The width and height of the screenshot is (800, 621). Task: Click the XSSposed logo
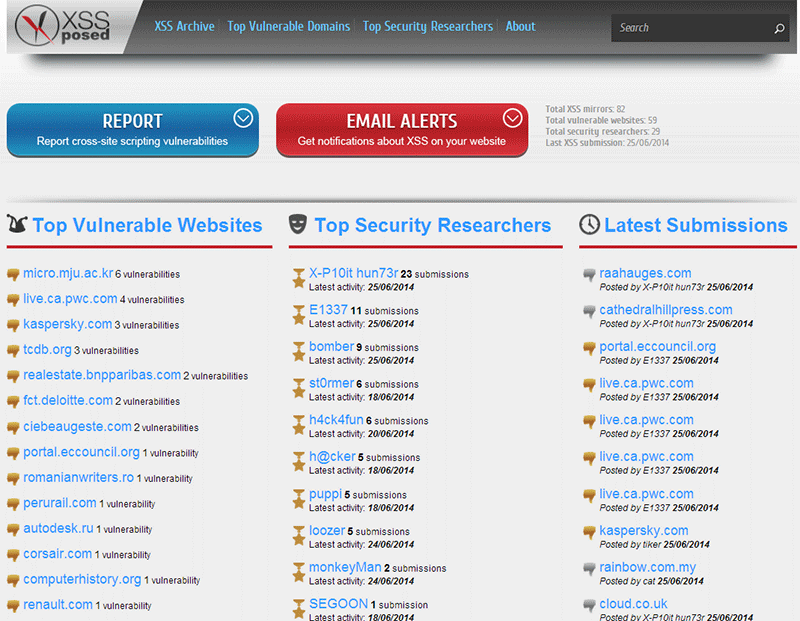click(x=63, y=26)
